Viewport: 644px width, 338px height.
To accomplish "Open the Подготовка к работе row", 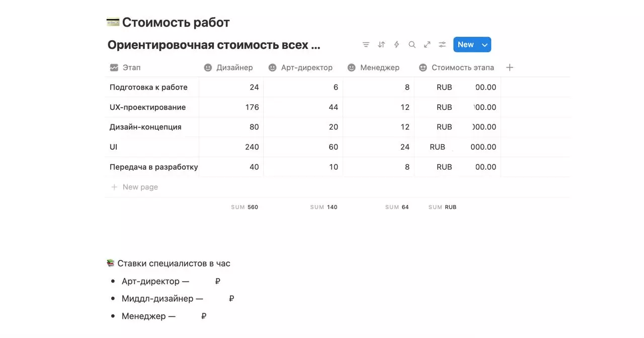I will (x=148, y=87).
